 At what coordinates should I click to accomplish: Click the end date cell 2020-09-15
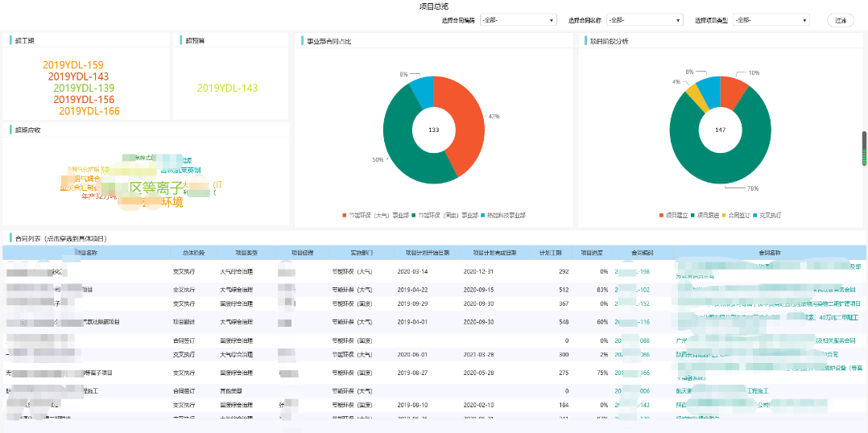477,290
